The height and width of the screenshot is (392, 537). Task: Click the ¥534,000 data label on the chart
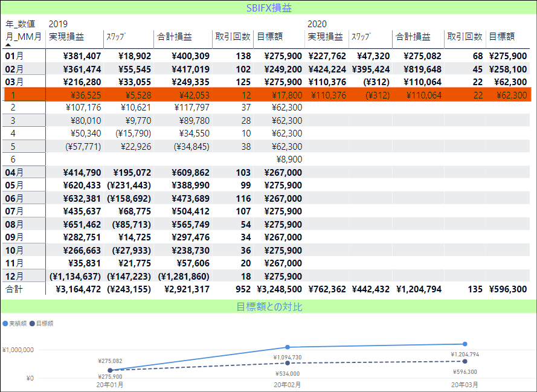[288, 374]
